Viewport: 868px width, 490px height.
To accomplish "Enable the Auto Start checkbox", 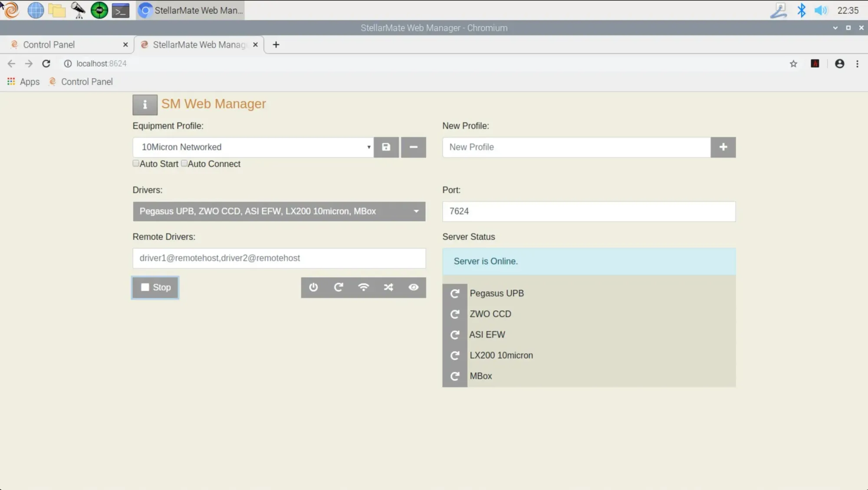I will tap(136, 164).
